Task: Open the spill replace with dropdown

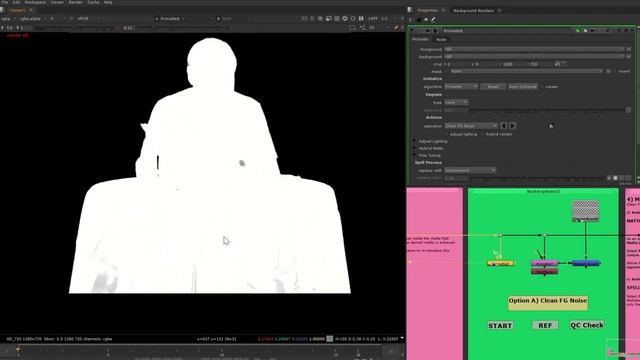Action: pyautogui.click(x=470, y=170)
